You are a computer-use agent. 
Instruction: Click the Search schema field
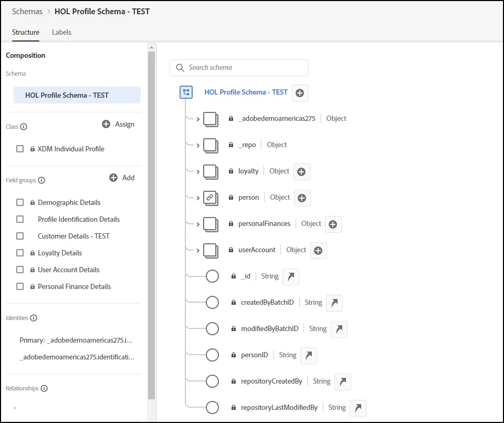click(239, 68)
